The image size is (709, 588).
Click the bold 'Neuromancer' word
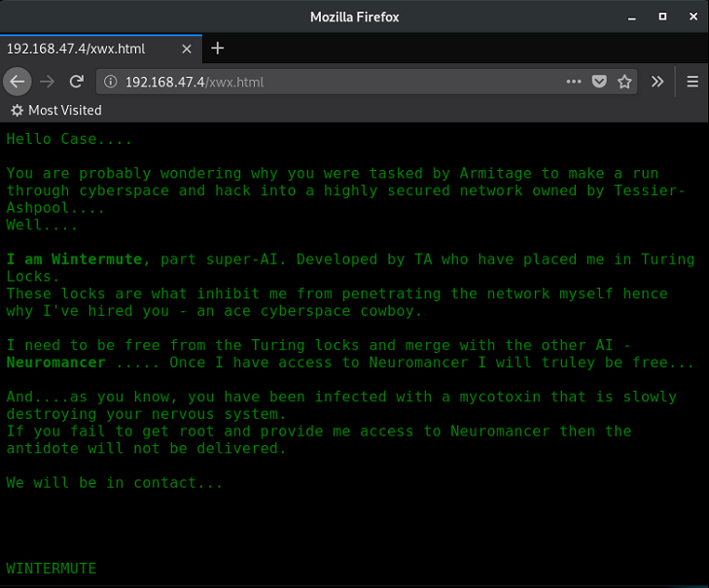click(x=56, y=363)
